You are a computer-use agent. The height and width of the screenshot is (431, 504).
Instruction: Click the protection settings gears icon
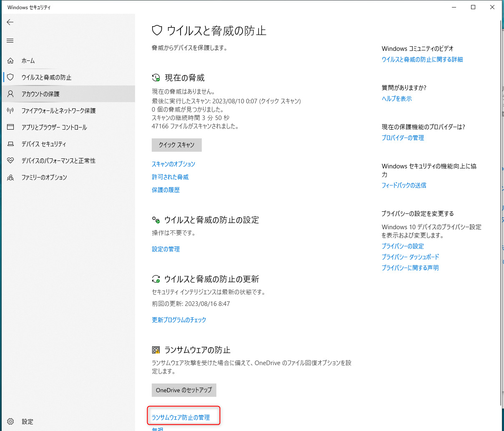(x=156, y=220)
